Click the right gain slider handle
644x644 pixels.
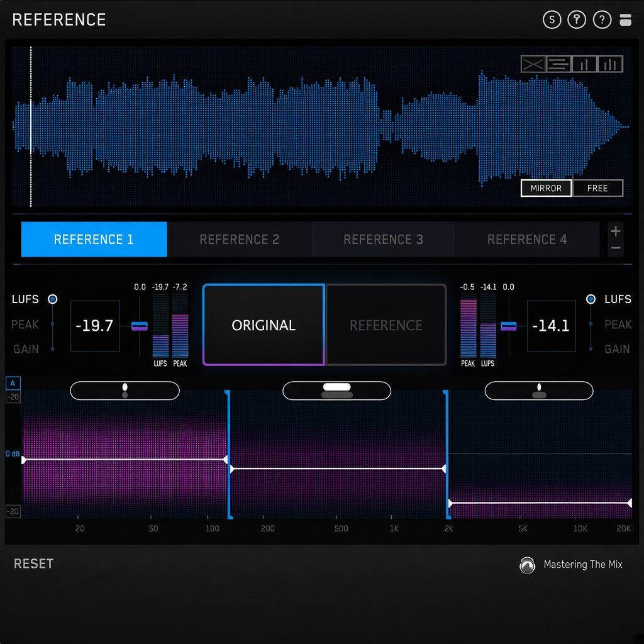click(508, 326)
